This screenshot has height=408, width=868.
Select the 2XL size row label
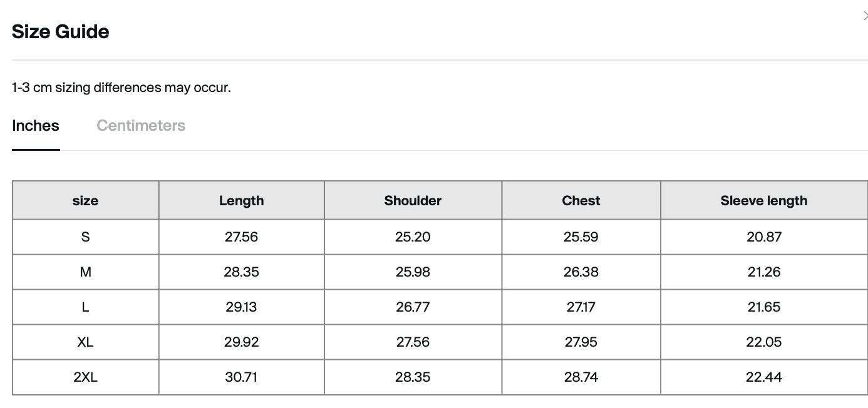point(86,377)
